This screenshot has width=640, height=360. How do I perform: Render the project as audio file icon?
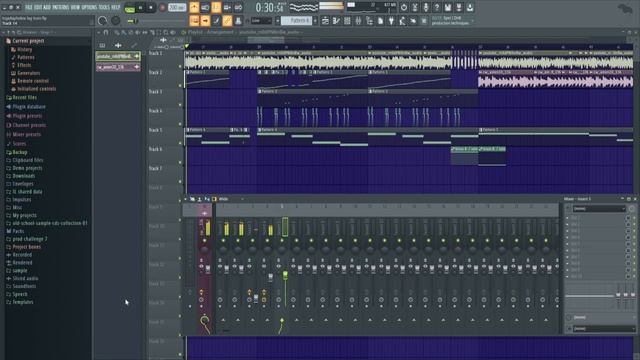tap(459, 7)
